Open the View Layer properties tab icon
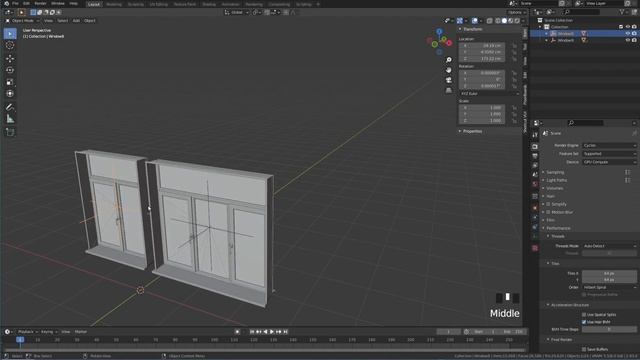 click(535, 165)
